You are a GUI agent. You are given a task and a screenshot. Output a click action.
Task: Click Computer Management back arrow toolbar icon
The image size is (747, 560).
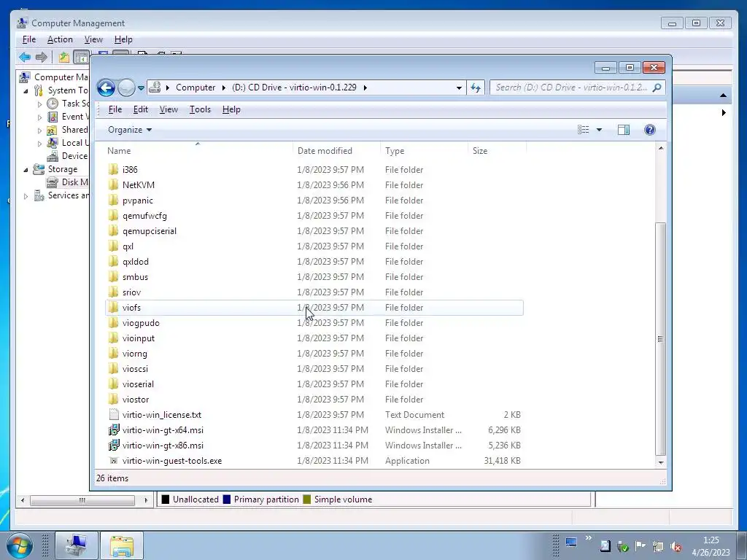tap(25, 58)
